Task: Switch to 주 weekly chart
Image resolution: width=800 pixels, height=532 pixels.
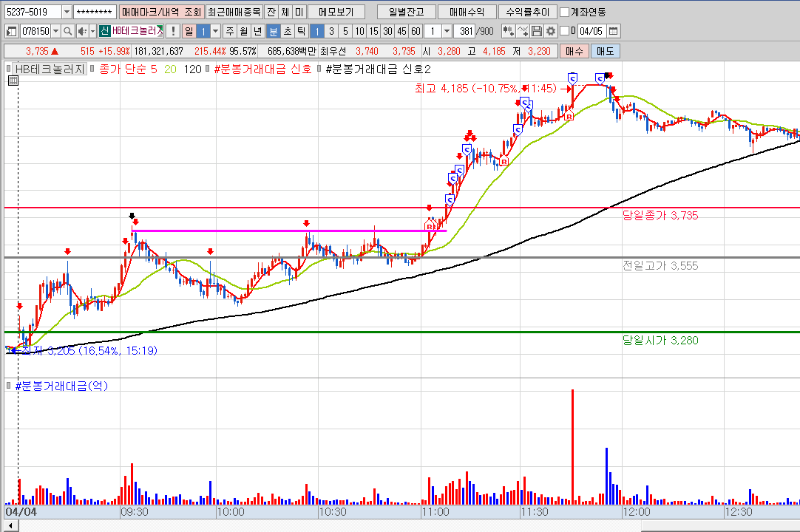Action: point(230,31)
